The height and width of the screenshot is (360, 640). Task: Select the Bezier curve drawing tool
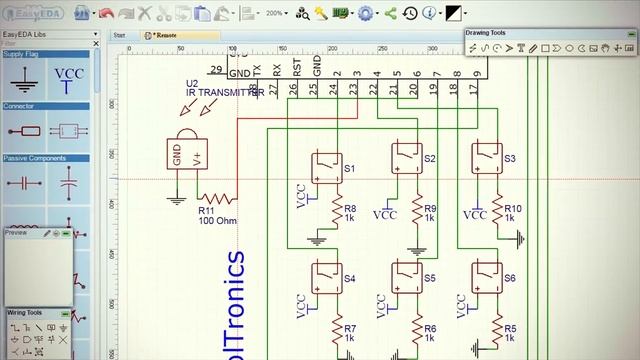click(x=485, y=48)
